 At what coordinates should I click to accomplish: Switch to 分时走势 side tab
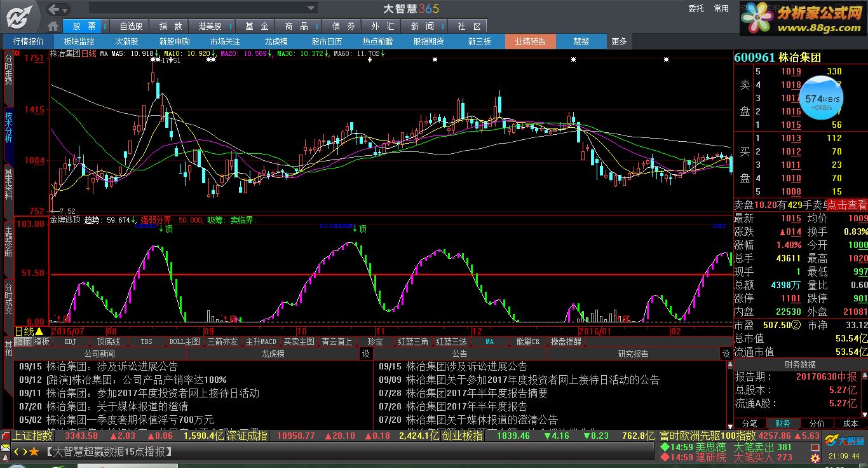click(x=8, y=79)
